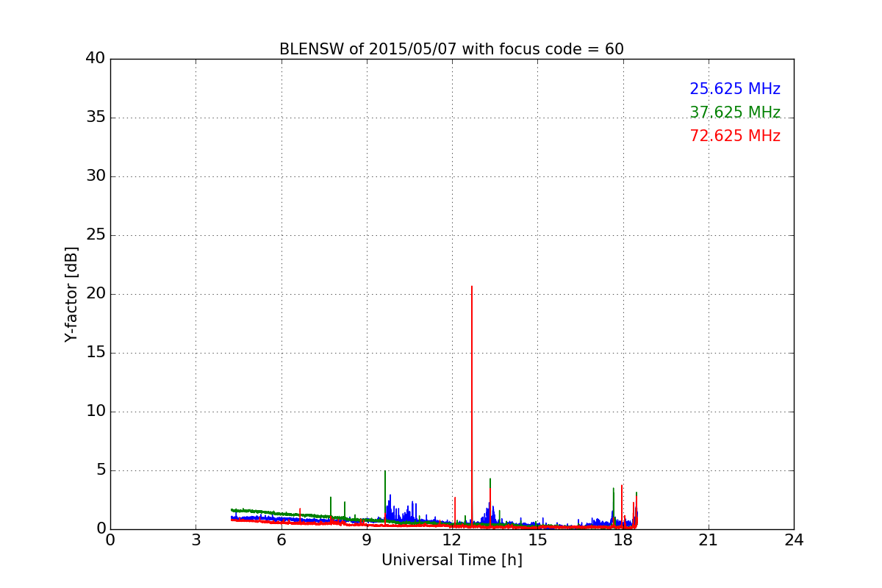Click y-axis tick label 40
This screenshot has width=882, height=588.
[x=96, y=58]
